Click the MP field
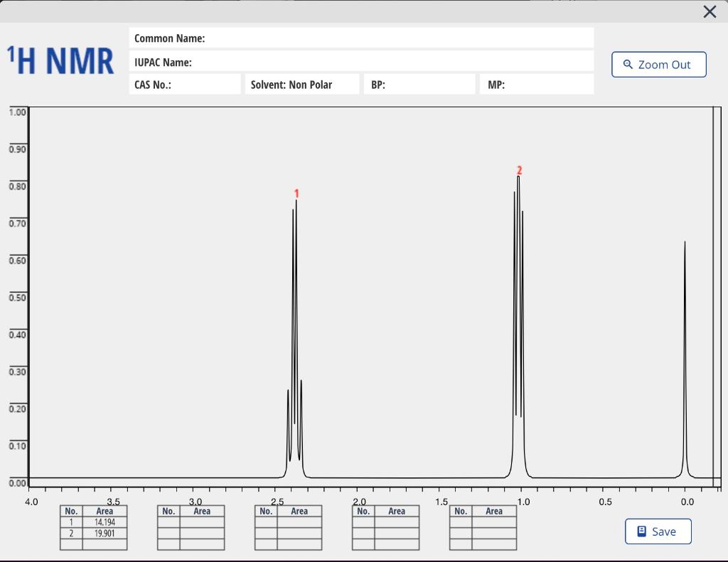Viewport: 728px width, 562px height. [536, 83]
